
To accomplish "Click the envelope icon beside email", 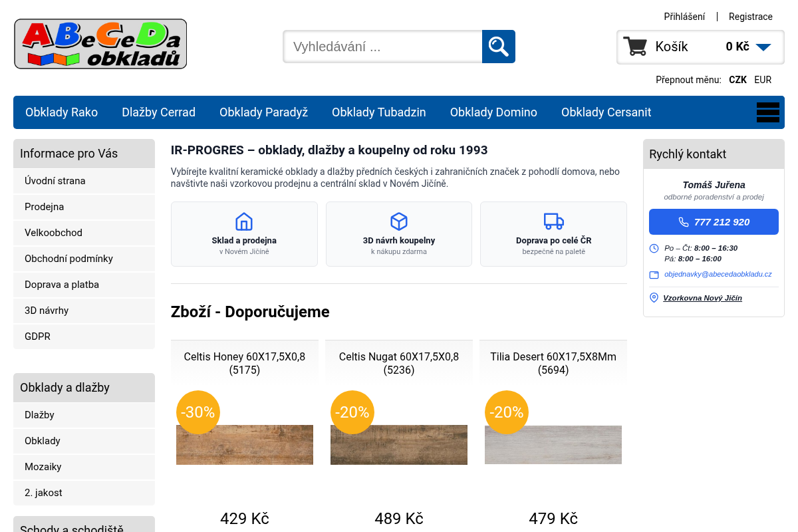I will (x=654, y=275).
